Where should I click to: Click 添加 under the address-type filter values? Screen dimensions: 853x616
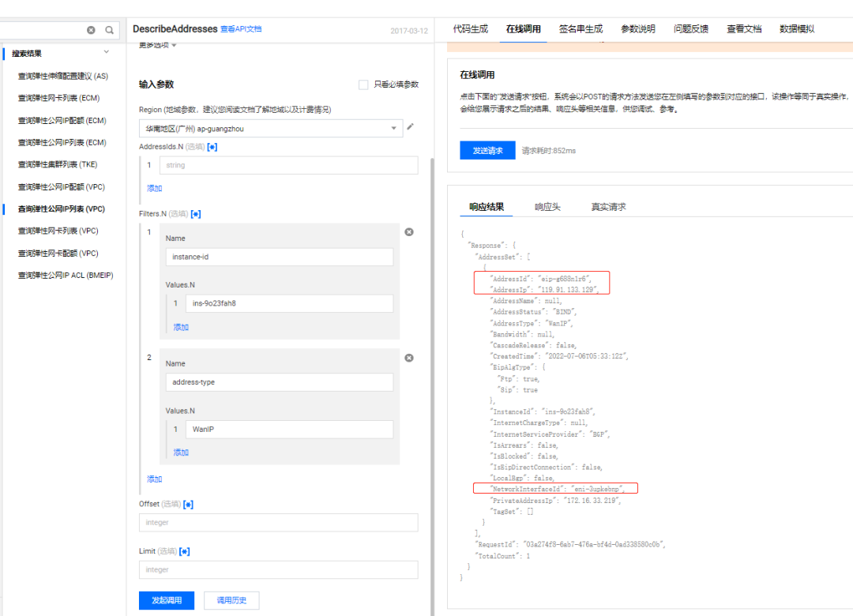click(x=181, y=453)
